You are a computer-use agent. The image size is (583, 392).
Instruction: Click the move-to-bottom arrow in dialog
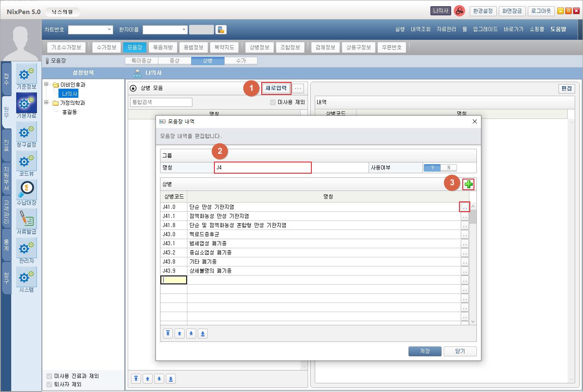pyautogui.click(x=203, y=334)
